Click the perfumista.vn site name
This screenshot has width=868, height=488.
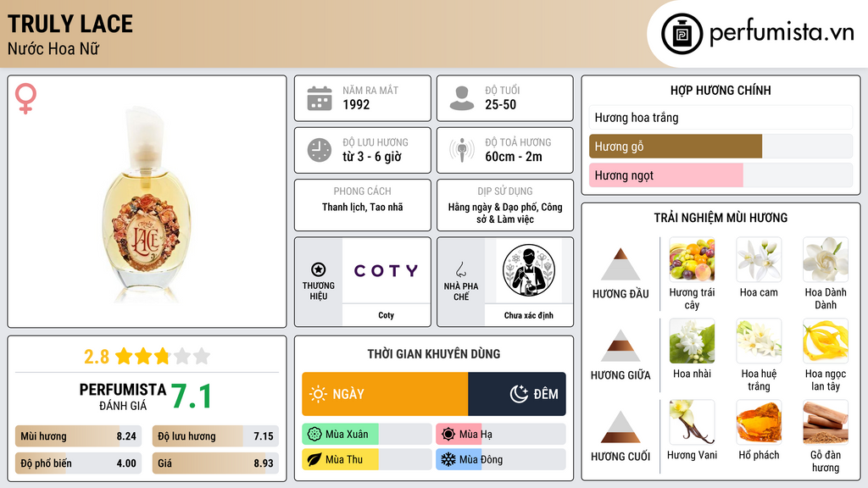point(782,33)
